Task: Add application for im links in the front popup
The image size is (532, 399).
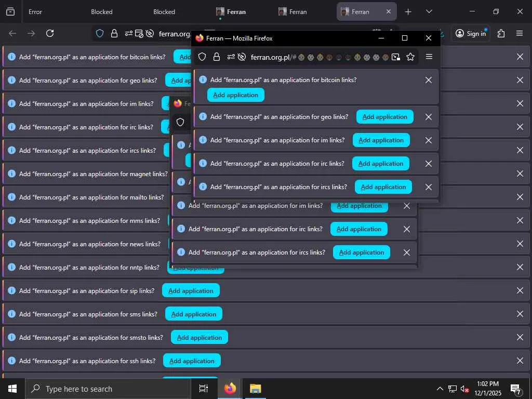Action: coord(381,140)
